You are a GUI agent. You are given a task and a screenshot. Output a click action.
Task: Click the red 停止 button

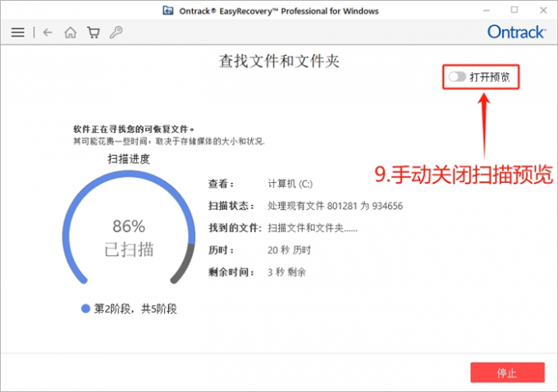(507, 372)
